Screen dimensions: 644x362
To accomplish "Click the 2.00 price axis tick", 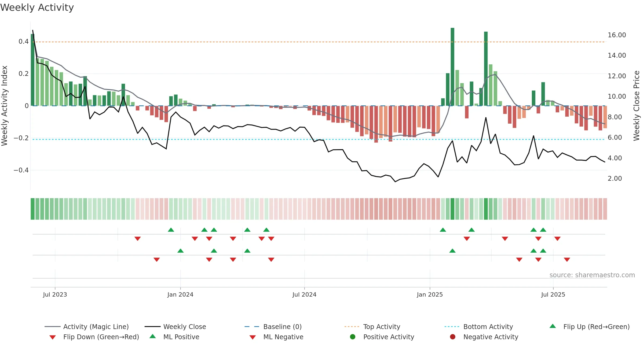I will point(615,178).
